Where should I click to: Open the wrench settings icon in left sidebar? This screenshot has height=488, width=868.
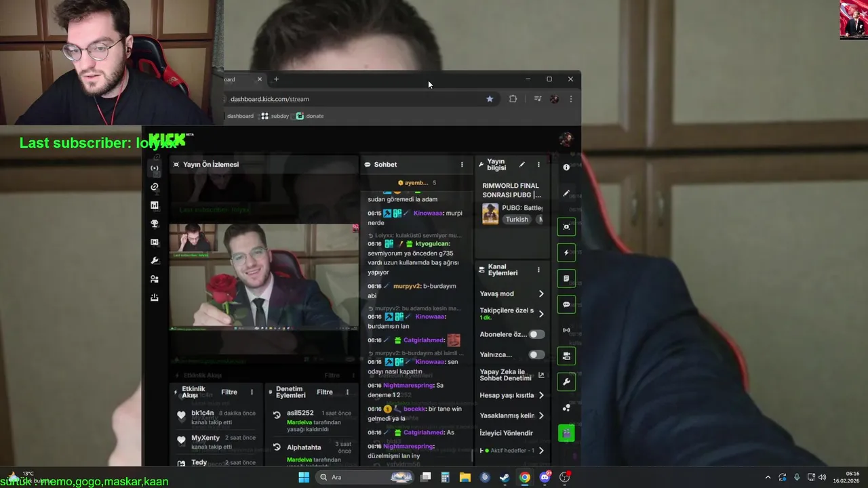click(x=155, y=260)
